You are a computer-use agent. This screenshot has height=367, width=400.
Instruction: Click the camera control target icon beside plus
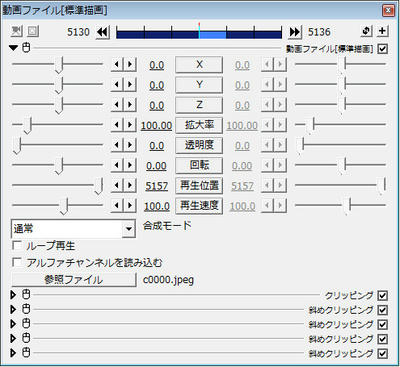366,31
